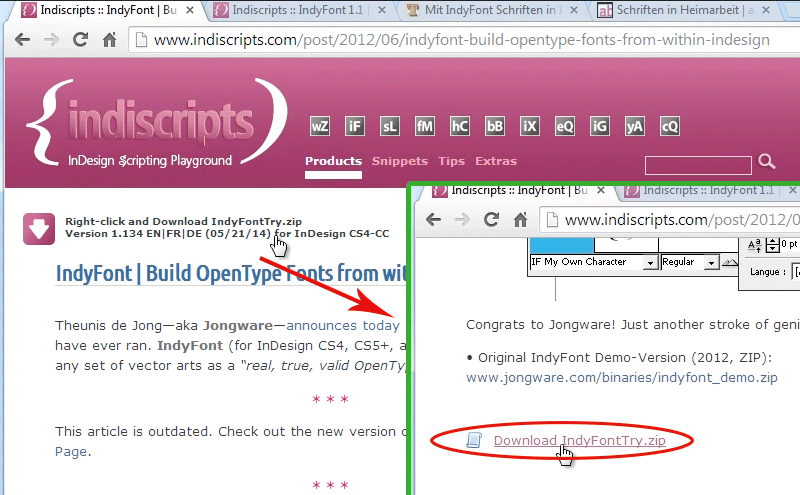Click the 'Congrats to Jongware!' text
Image resolution: width=800 pixels, height=495 pixels.
[541, 325]
